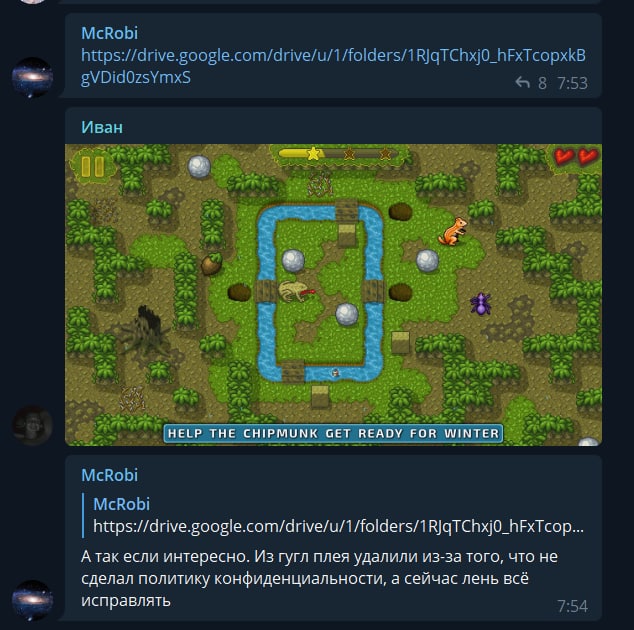The height and width of the screenshot is (630, 634).
Task: Click the first McRobi sender name
Action: pyautogui.click(x=110, y=33)
